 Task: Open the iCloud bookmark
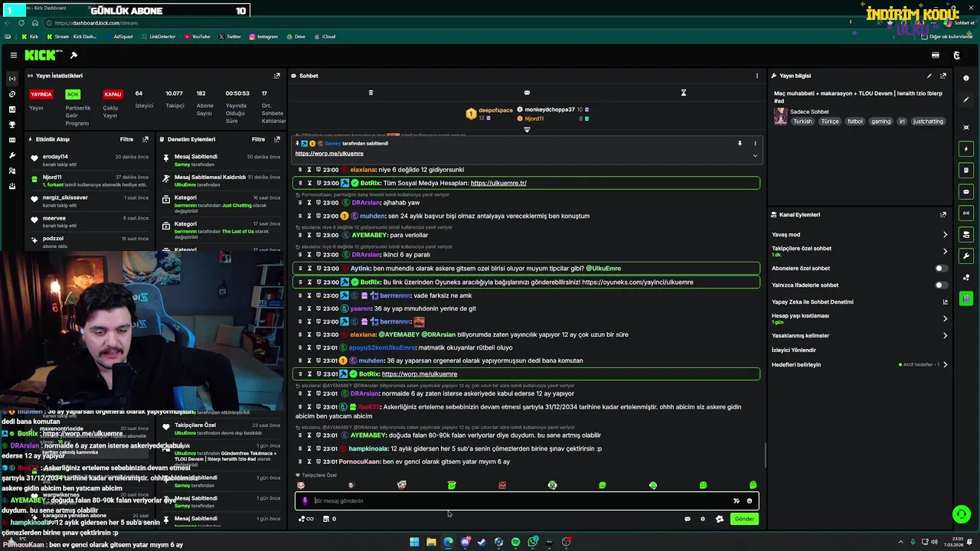pos(325,37)
